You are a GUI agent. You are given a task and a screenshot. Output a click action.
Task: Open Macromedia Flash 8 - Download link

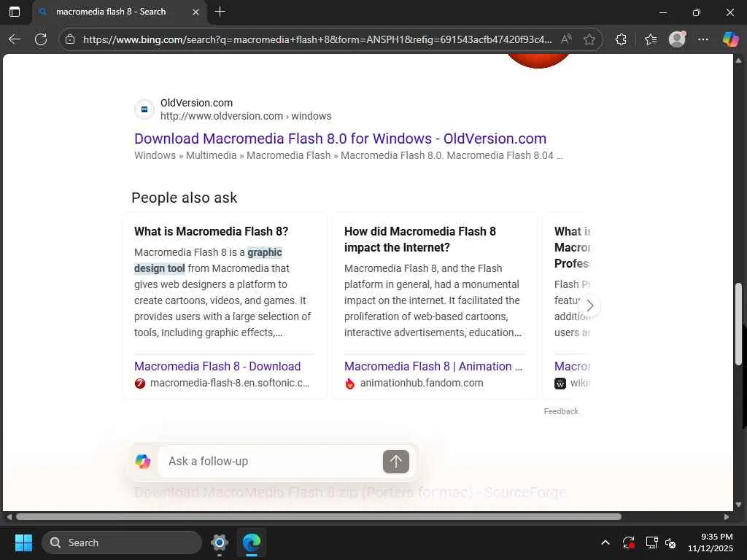point(217,366)
